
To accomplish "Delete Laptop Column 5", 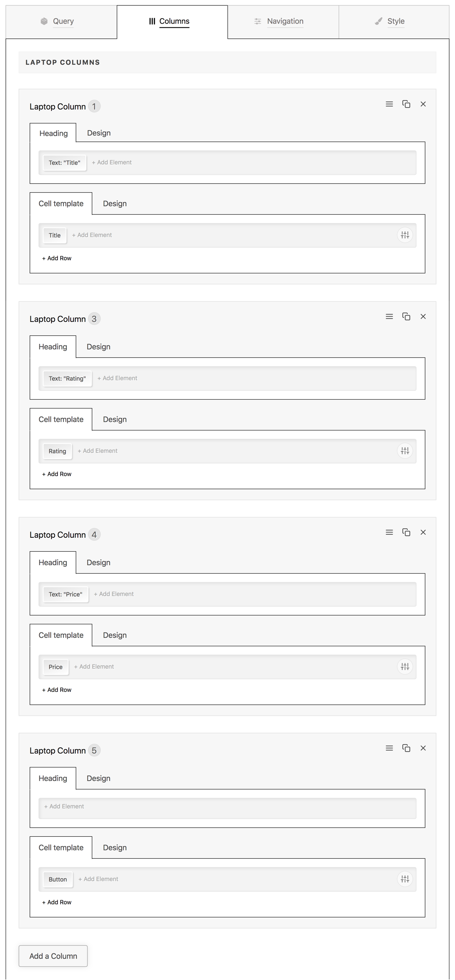I will (423, 748).
